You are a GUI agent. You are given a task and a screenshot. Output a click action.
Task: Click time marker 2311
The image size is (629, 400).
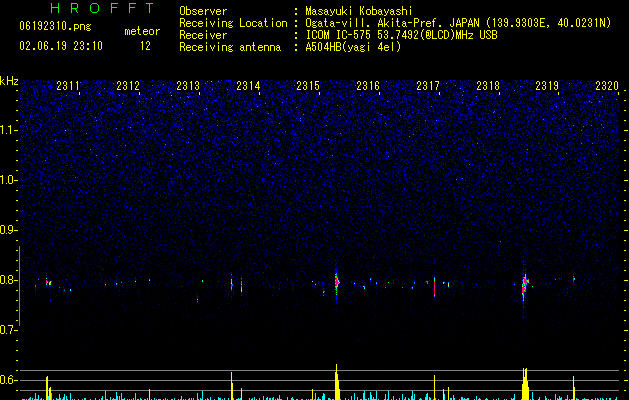68,86
